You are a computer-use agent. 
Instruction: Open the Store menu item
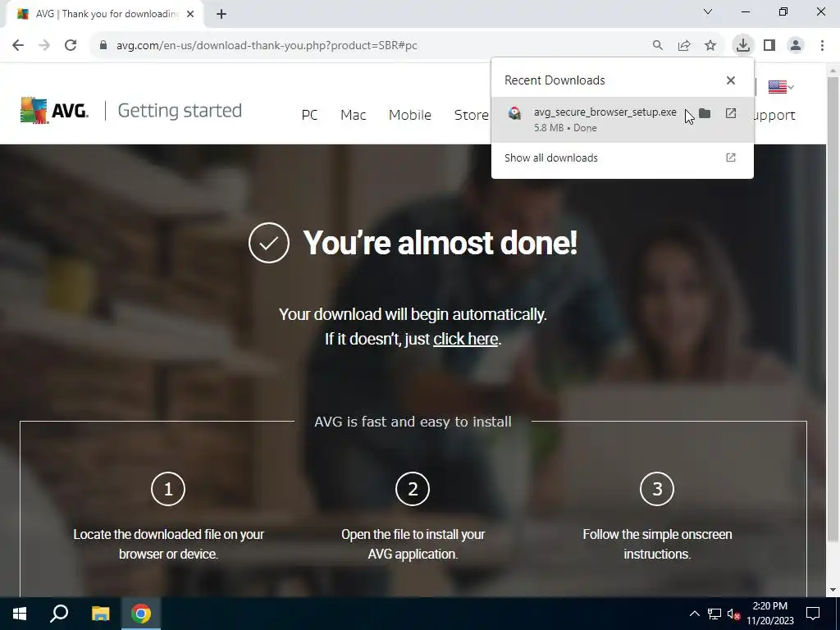[472, 115]
